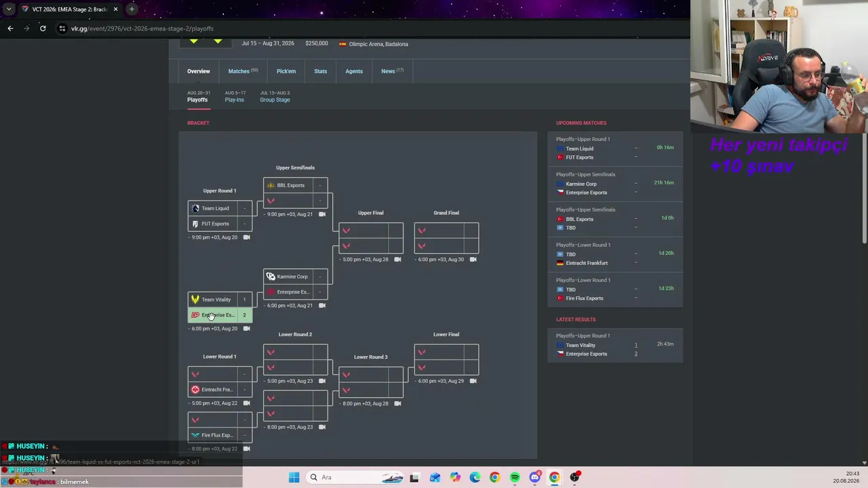Click the Team Vitality bee logo
Screen dimensions: 868x488
click(195, 300)
